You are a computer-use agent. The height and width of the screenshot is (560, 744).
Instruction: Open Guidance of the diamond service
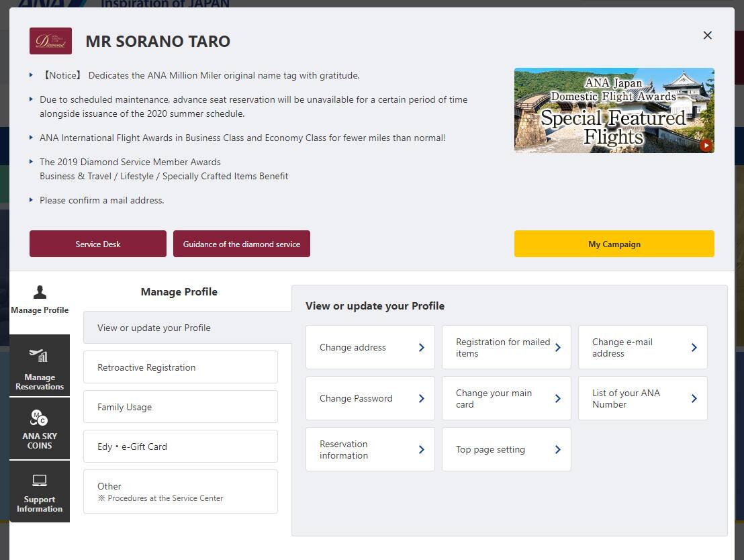click(242, 244)
